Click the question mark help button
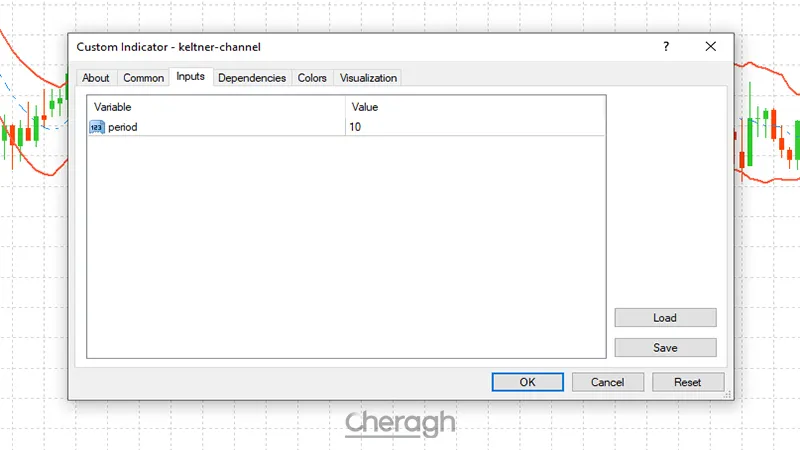This screenshot has height=450, width=800. (666, 47)
